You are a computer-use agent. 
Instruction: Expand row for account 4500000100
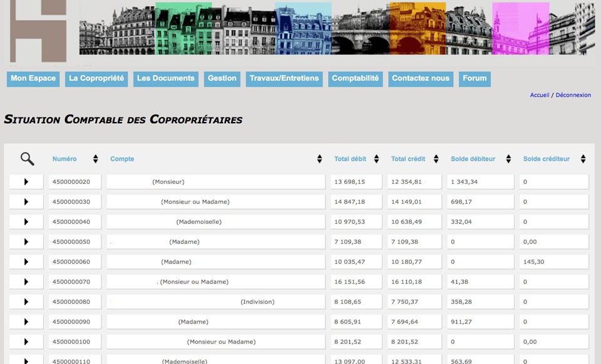[26, 342]
